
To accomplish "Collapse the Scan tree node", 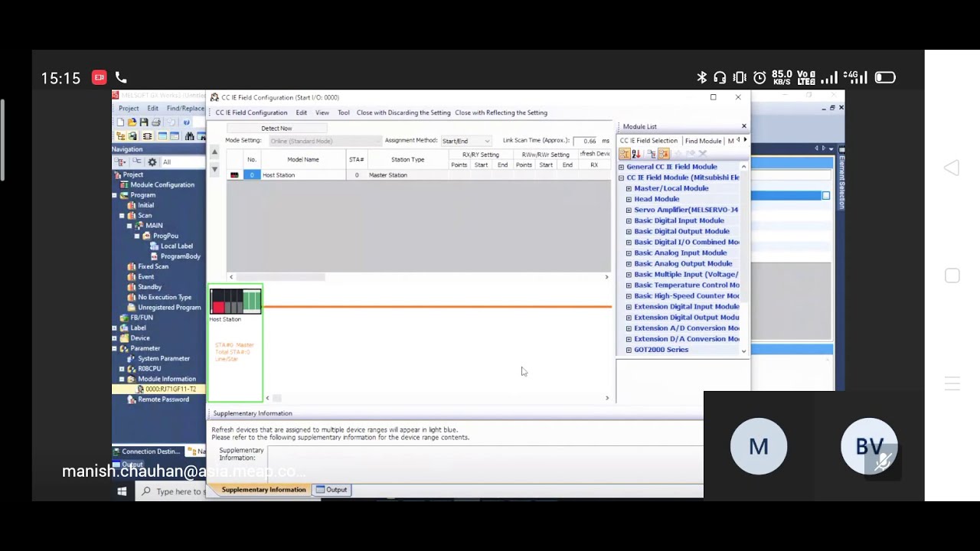I will pyautogui.click(x=122, y=216).
